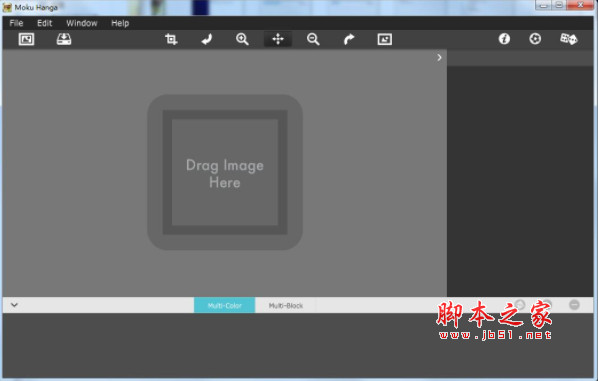The width and height of the screenshot is (598, 381).
Task: Open the info icon
Action: point(504,39)
